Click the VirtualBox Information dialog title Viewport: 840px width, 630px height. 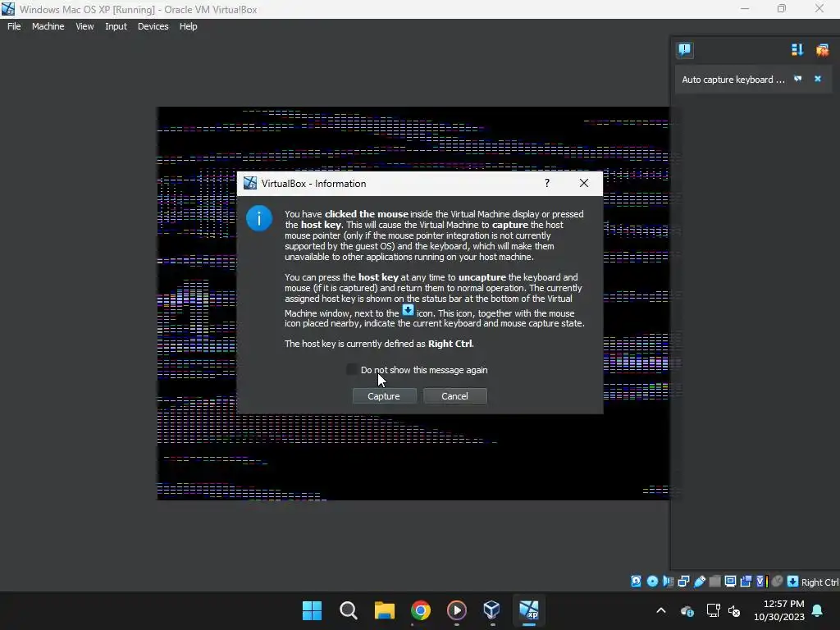point(313,183)
